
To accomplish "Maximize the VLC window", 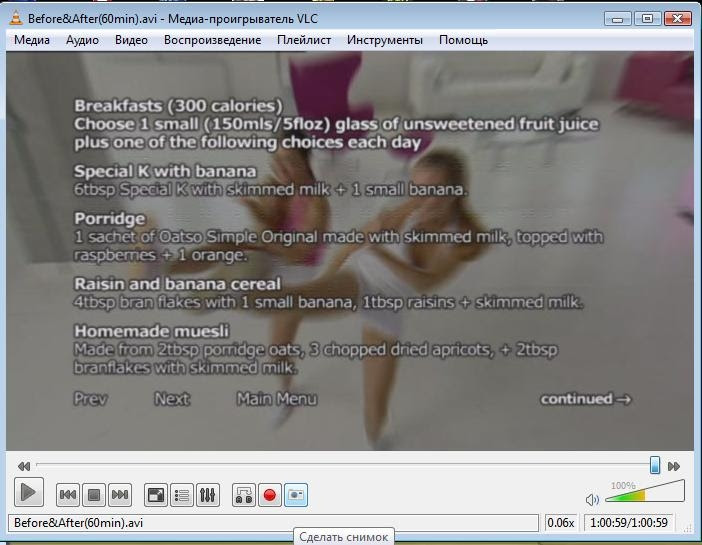I will [647, 19].
